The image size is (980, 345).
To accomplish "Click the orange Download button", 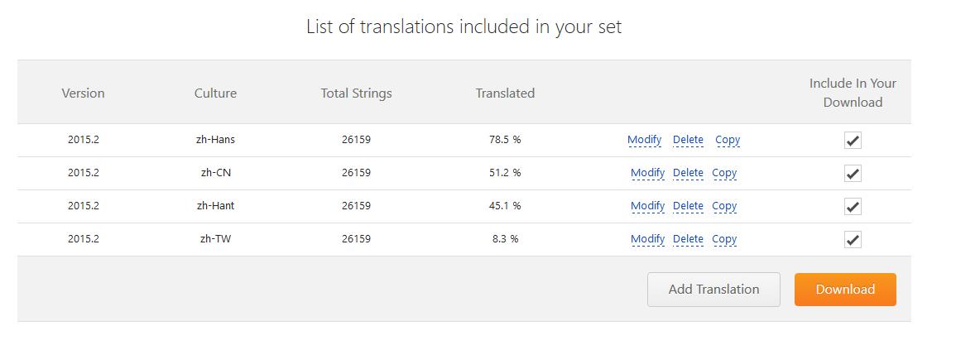I will point(845,290).
